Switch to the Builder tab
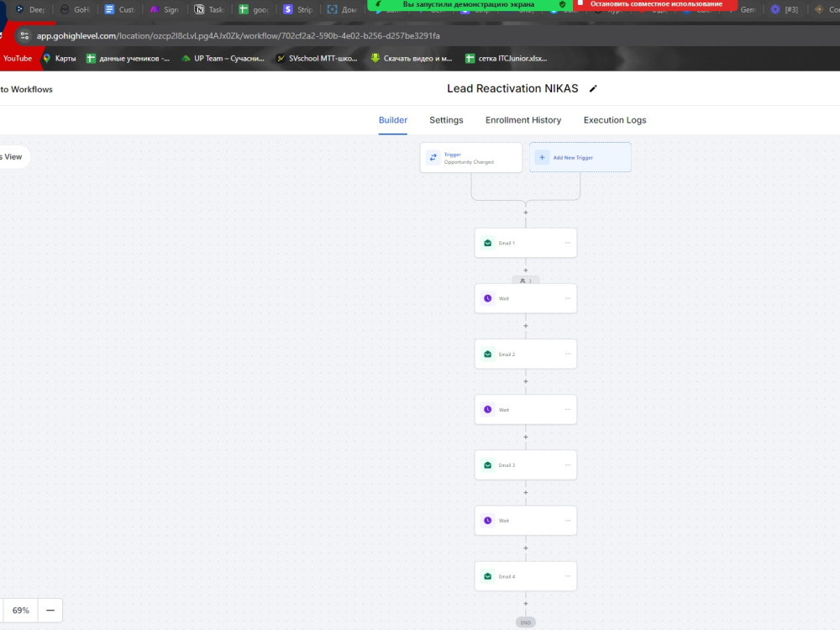This screenshot has height=630, width=840. [x=392, y=120]
